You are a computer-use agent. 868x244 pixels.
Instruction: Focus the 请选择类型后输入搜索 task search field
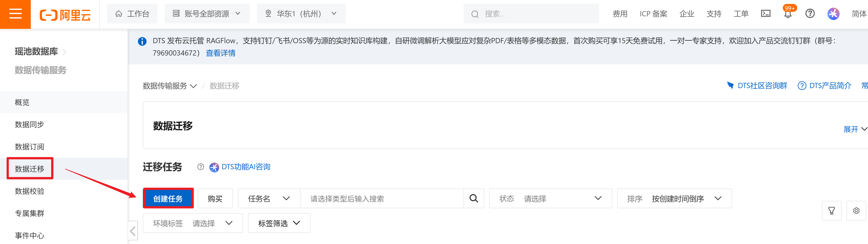click(x=382, y=198)
